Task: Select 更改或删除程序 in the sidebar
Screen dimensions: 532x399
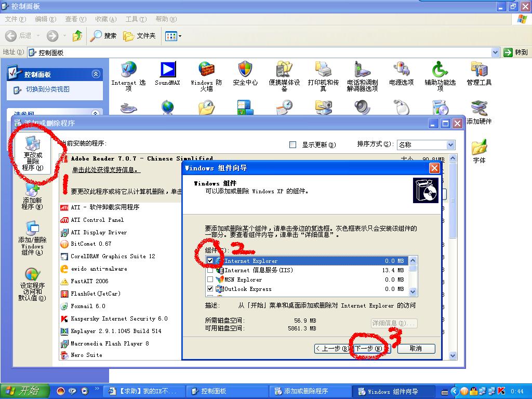Action: click(33, 153)
